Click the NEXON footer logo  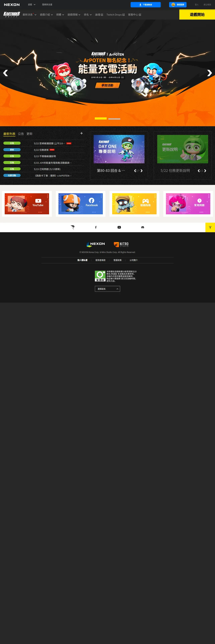(96, 244)
